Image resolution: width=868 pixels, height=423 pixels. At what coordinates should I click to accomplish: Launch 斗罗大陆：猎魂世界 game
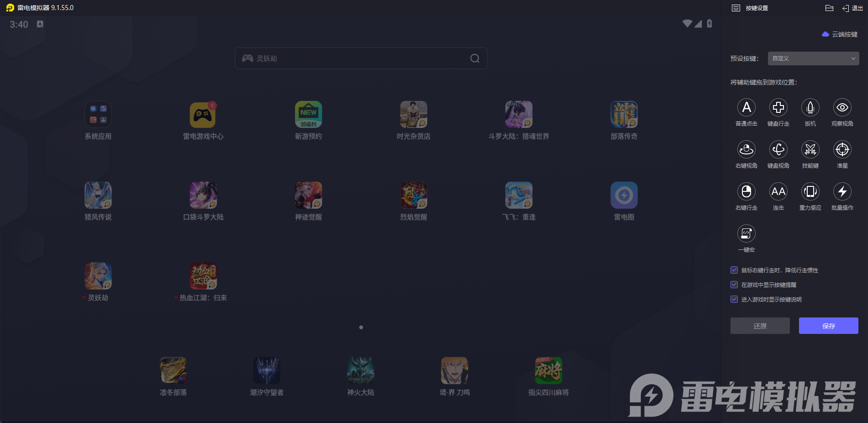coord(519,114)
